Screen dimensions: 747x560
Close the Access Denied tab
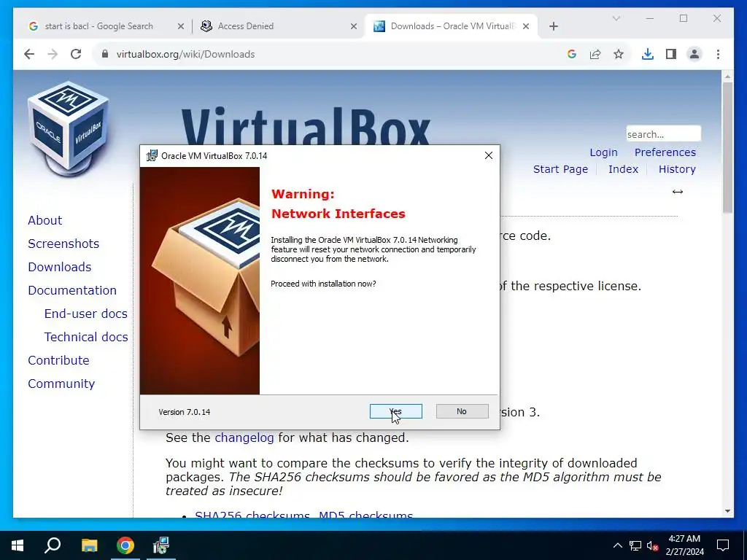[x=354, y=26]
